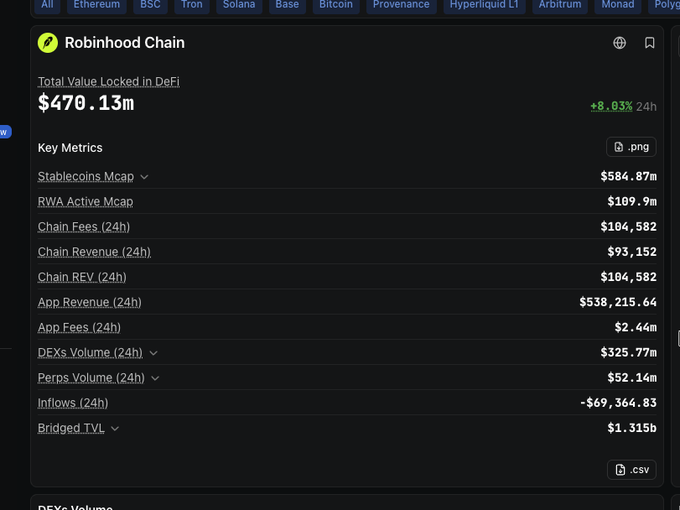Click the Stablecoins Mcap label

pos(86,177)
